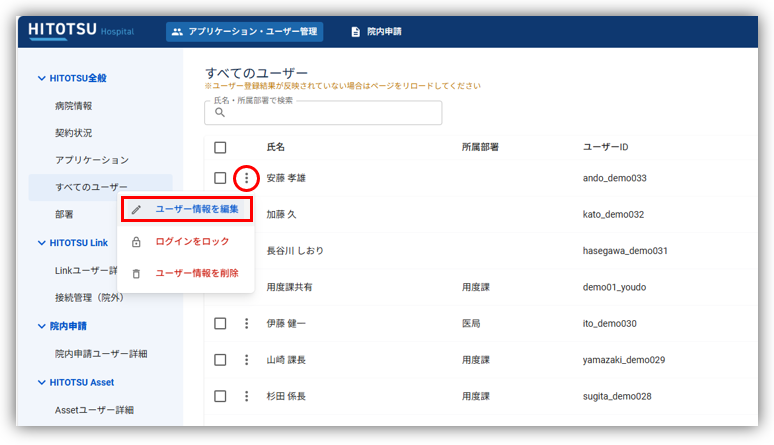Select the checkbox for 伊藤 健一
The width and height of the screenshot is (774, 445).
tap(220, 324)
